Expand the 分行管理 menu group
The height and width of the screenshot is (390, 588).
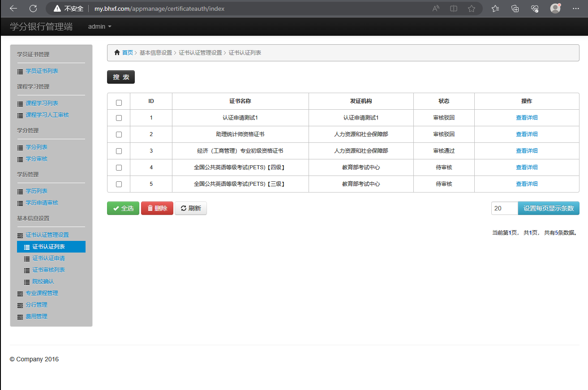point(36,305)
